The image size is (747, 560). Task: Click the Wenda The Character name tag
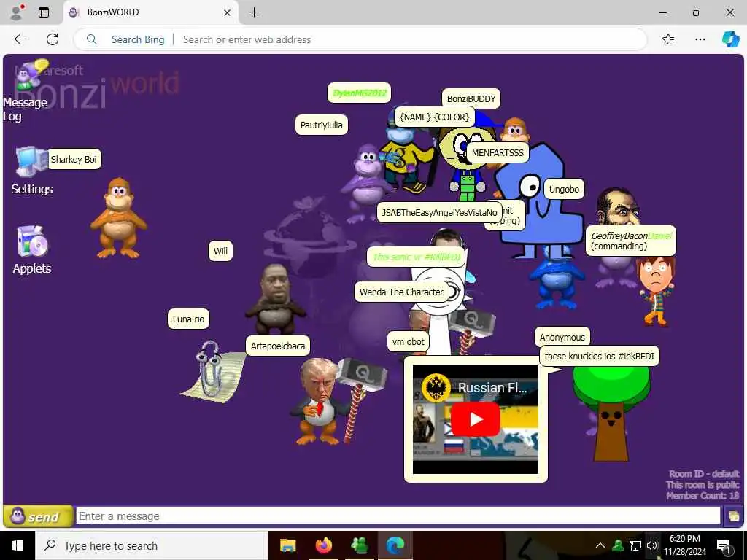point(401,292)
